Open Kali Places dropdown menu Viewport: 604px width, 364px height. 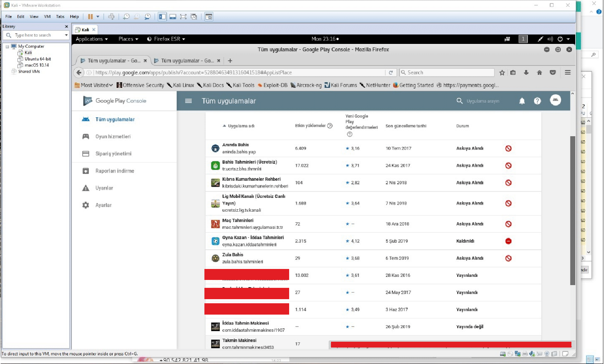point(128,39)
